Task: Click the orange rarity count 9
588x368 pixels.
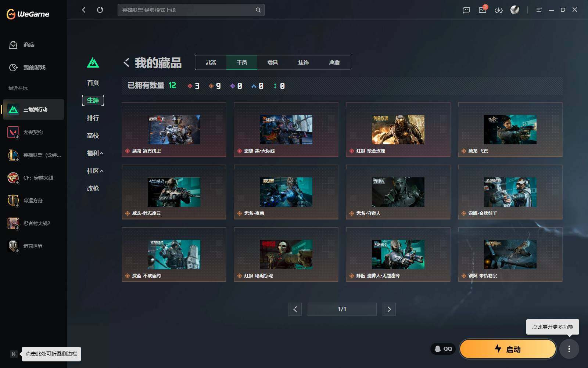Action: coord(215,86)
